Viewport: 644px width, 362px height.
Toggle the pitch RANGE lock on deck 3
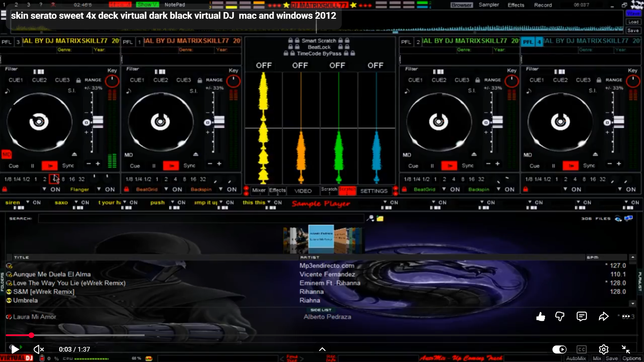click(x=78, y=80)
